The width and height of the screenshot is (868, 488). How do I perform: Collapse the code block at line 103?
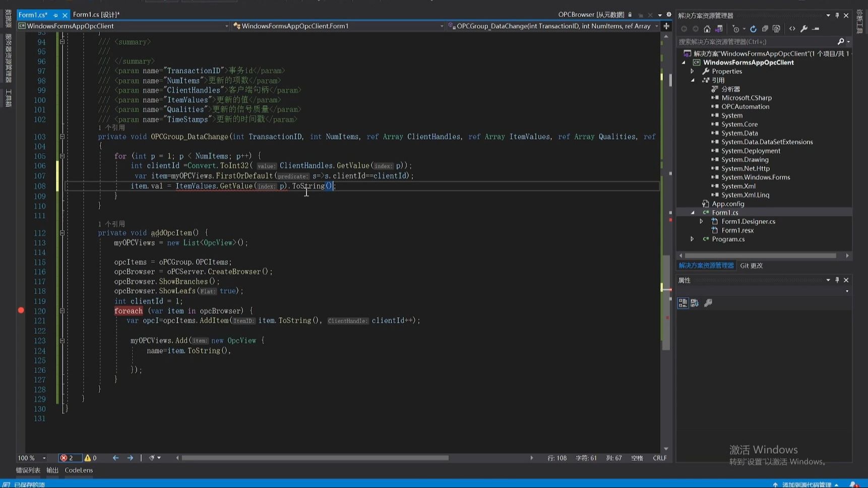coord(62,136)
